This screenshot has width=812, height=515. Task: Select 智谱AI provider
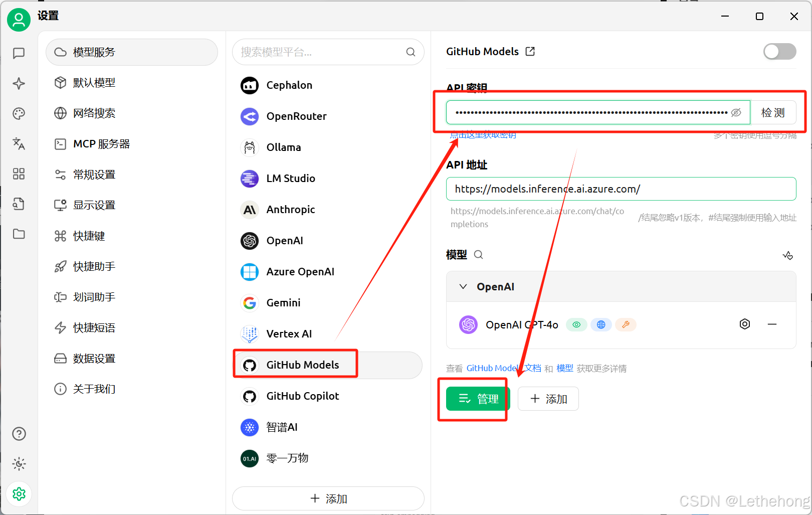point(328,427)
